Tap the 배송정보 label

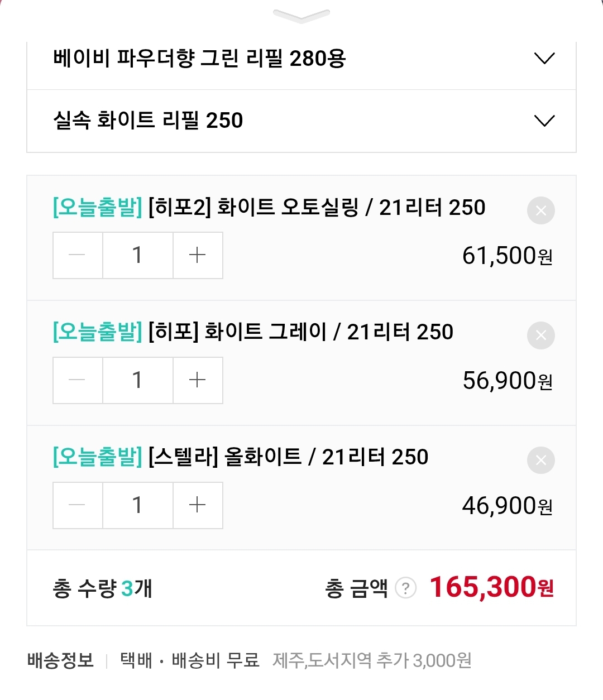click(x=60, y=661)
